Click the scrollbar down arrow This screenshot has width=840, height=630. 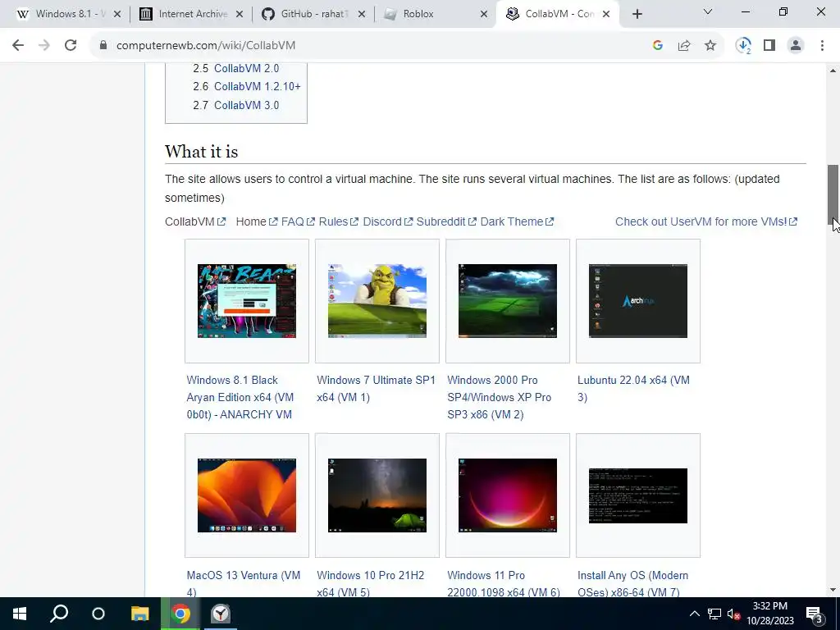click(x=833, y=590)
